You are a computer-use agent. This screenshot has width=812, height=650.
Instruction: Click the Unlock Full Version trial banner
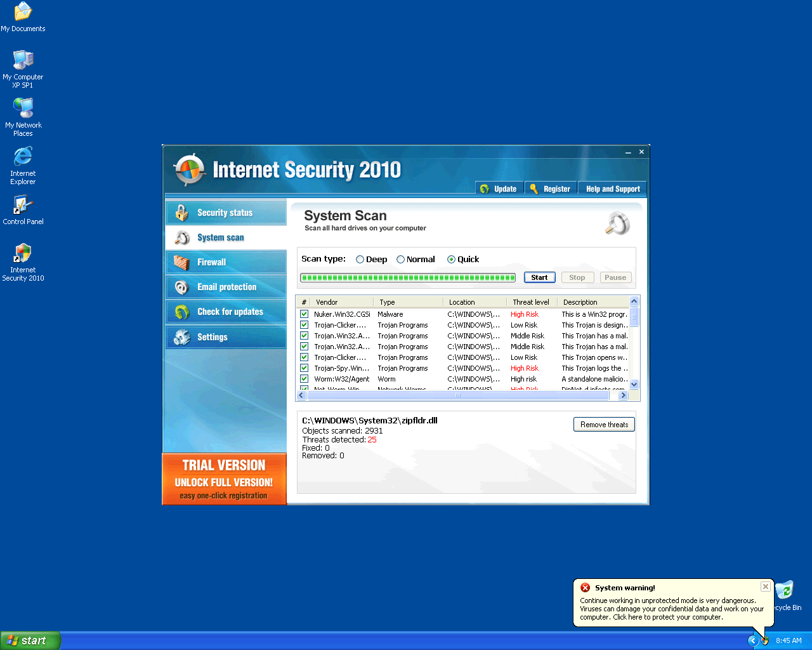225,479
